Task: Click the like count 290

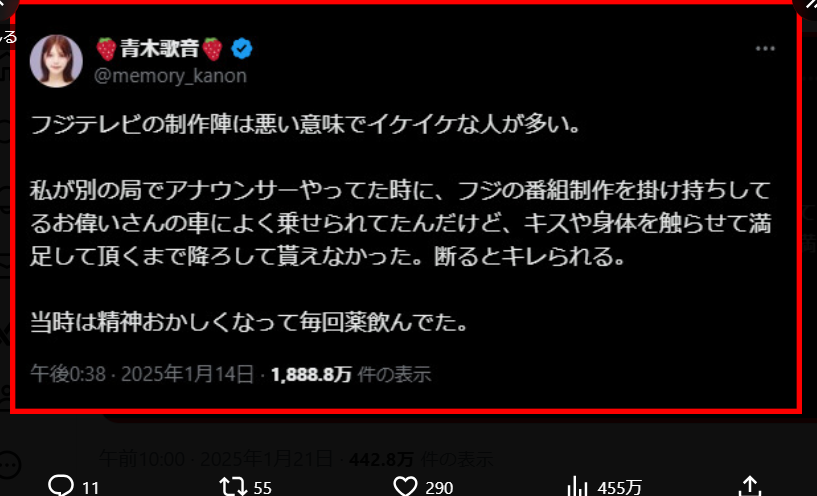Action: click(x=439, y=488)
